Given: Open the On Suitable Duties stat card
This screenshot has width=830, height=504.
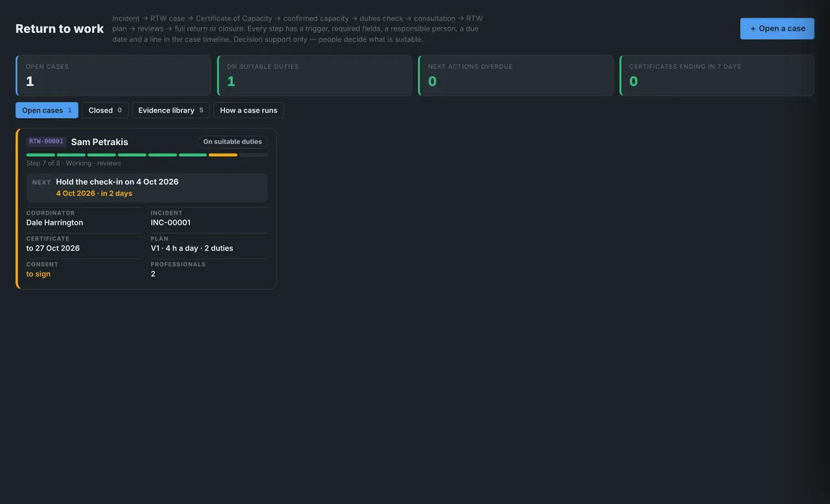Looking at the screenshot, I should 314,76.
